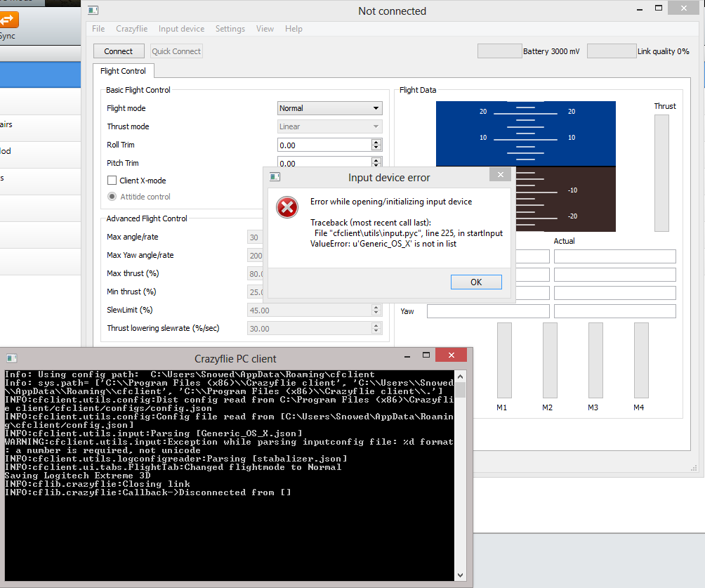The image size is (705, 588).
Task: Click the red error icon in the dialog
Action: 287,207
